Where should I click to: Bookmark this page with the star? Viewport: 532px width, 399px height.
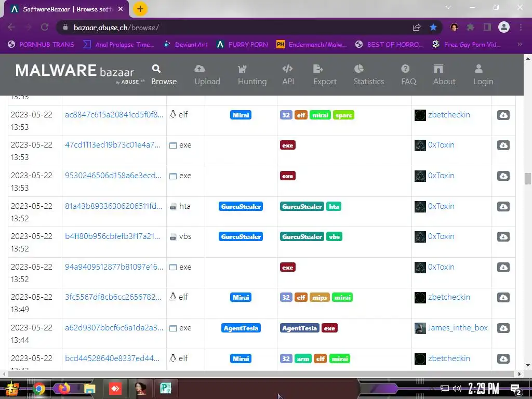(433, 27)
